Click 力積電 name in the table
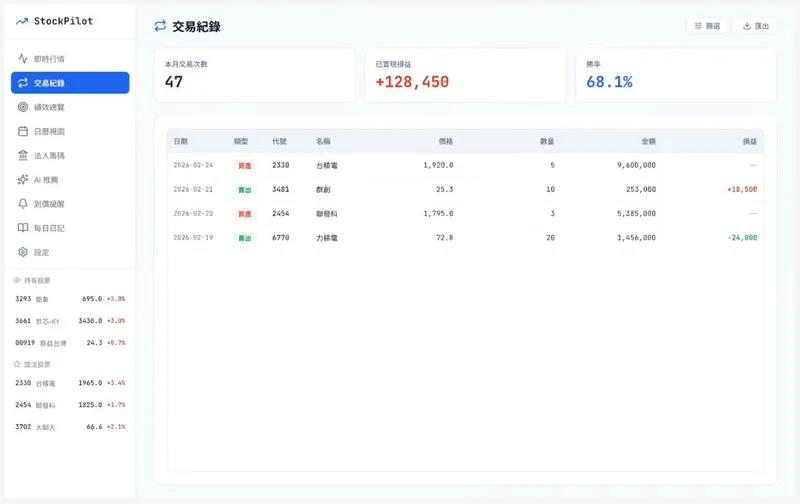The height and width of the screenshot is (504, 800). point(327,238)
